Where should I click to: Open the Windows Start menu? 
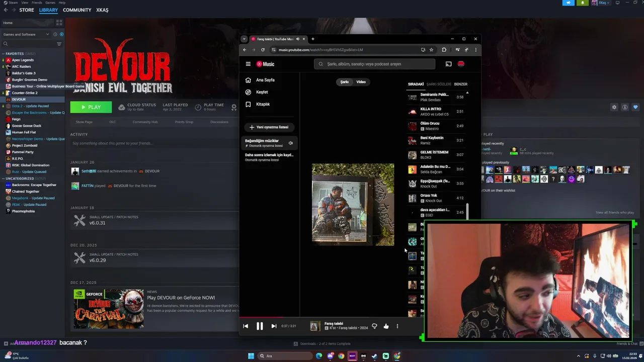point(251,356)
